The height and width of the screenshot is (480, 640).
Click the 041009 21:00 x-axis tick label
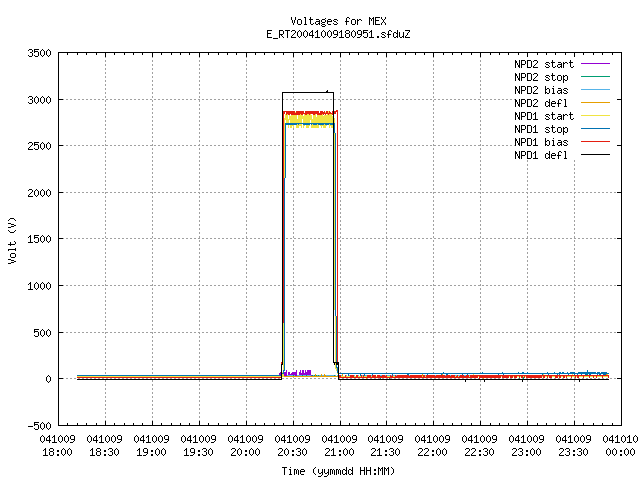(339, 446)
